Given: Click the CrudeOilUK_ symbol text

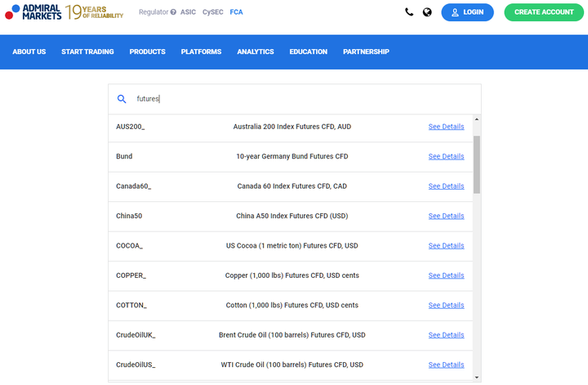Looking at the screenshot, I should (136, 335).
